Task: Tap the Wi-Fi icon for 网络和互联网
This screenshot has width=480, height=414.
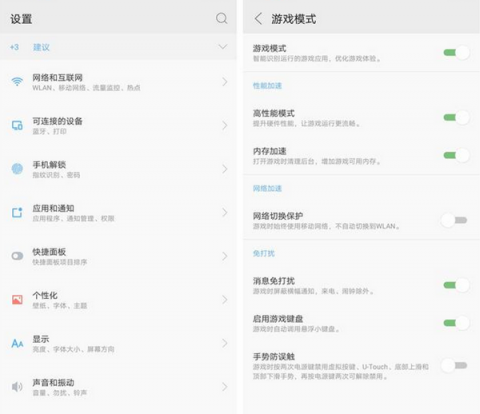Action: click(17, 81)
